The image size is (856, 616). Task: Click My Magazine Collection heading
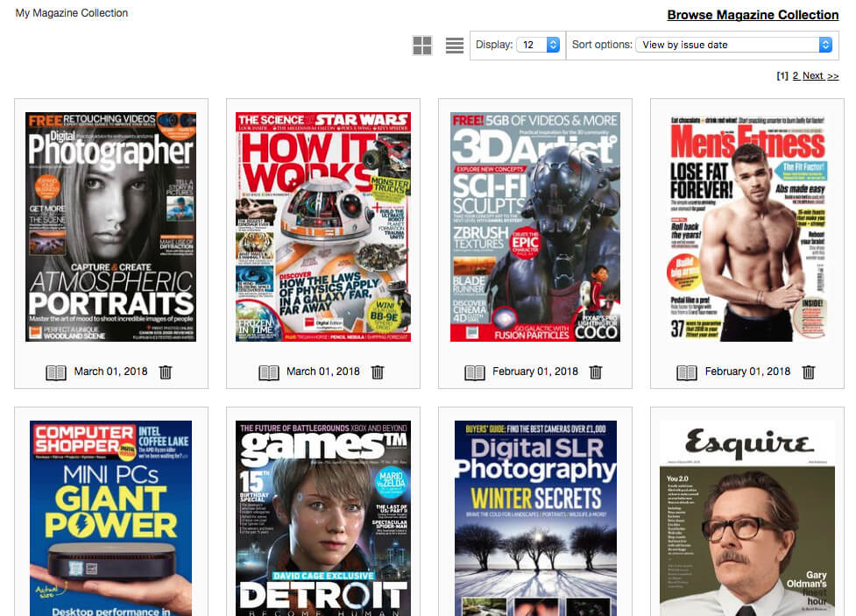coord(72,13)
